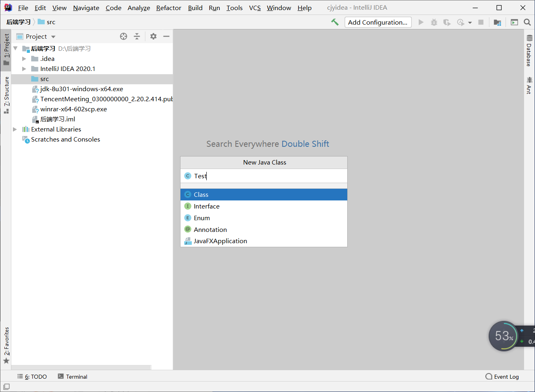This screenshot has width=535, height=392.
Task: Choose Interface in New Java Class list
Action: (264, 206)
